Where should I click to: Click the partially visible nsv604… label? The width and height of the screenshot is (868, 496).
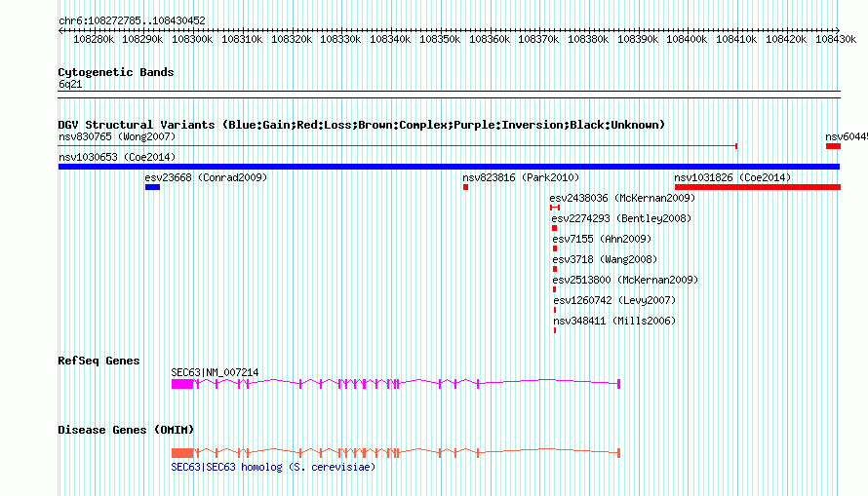[x=847, y=136]
